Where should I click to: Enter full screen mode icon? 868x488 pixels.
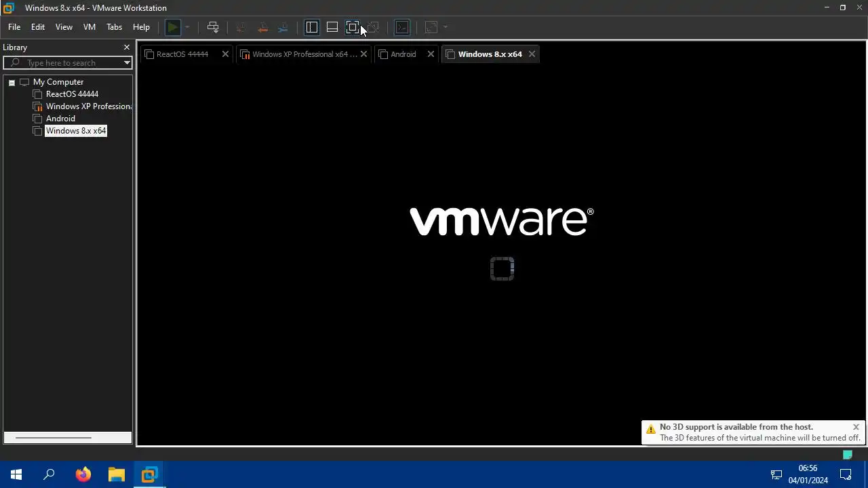pyautogui.click(x=353, y=27)
